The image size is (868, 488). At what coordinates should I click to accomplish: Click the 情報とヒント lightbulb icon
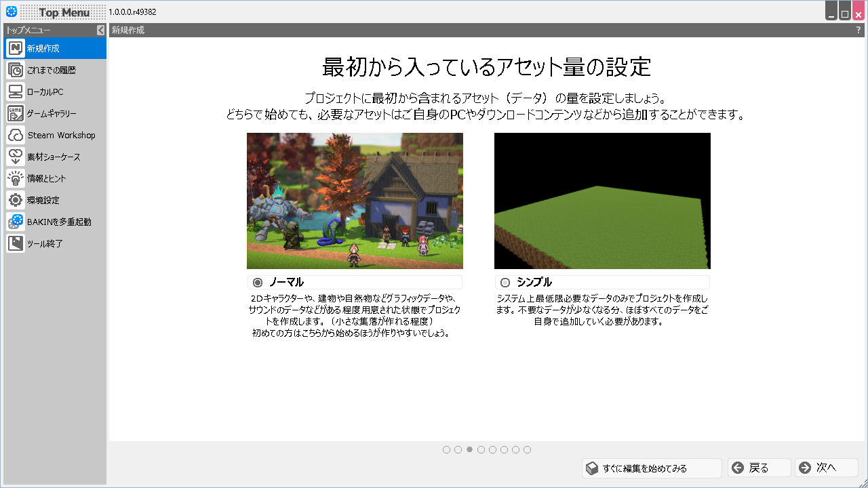coord(16,178)
